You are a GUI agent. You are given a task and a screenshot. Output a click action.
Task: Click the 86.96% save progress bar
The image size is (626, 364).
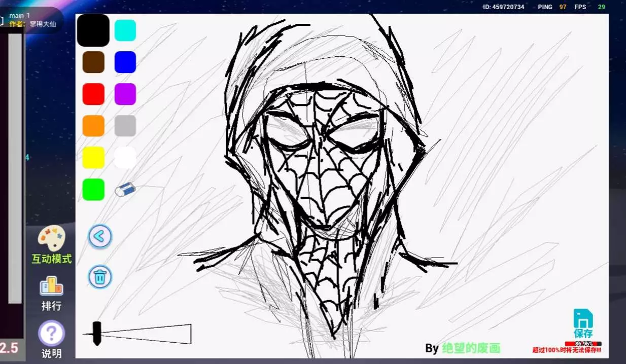pyautogui.click(x=583, y=344)
